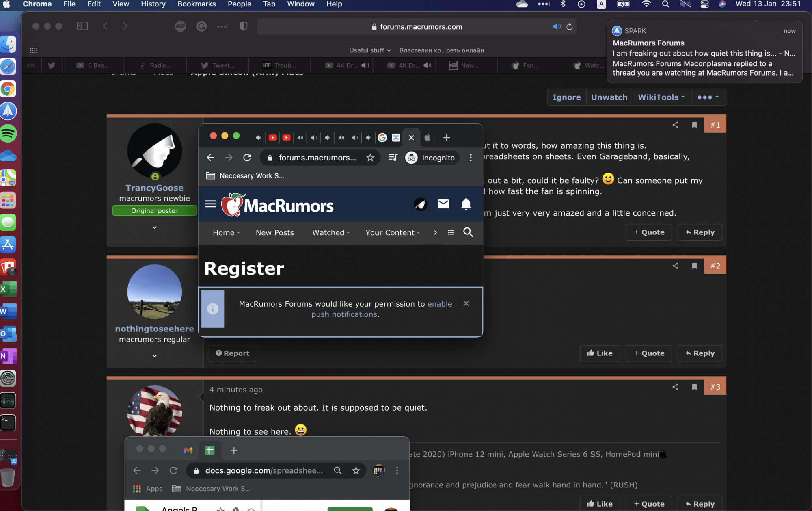Click the Ignore thread button
This screenshot has height=511, width=812.
tap(567, 97)
